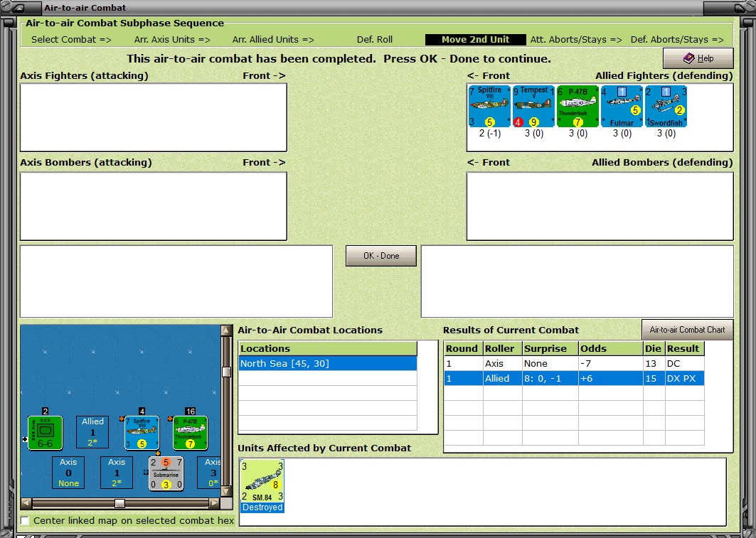
Task: Select the Swordfish carrier plane counter
Action: point(666,107)
